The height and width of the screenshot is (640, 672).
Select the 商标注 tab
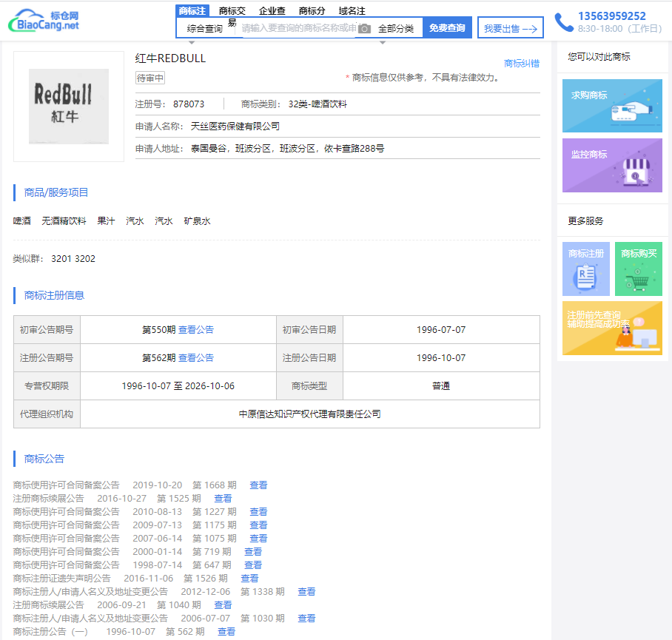192,10
